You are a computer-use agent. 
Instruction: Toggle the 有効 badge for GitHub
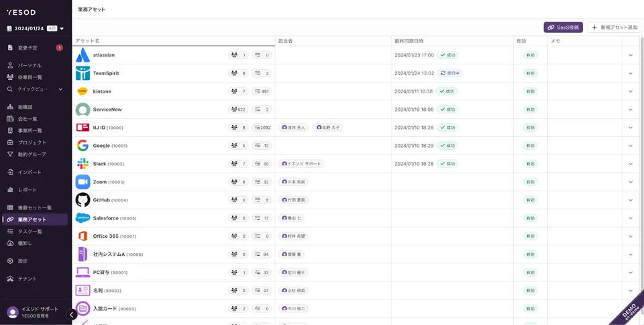530,199
